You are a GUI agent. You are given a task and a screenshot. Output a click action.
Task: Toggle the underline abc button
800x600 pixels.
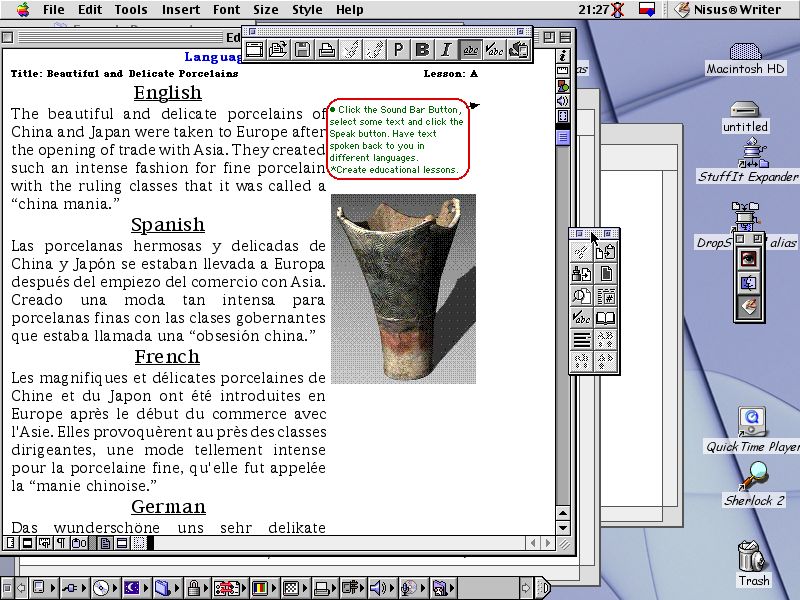pos(470,49)
